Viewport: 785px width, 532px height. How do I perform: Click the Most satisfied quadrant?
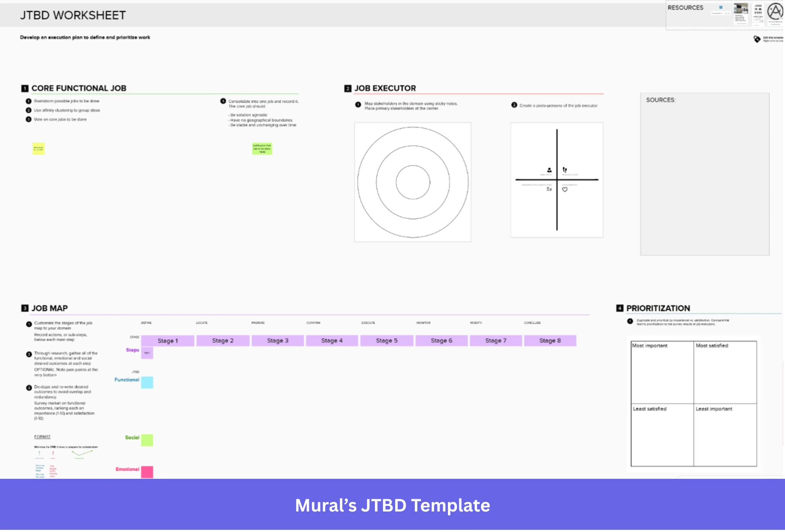(x=725, y=372)
